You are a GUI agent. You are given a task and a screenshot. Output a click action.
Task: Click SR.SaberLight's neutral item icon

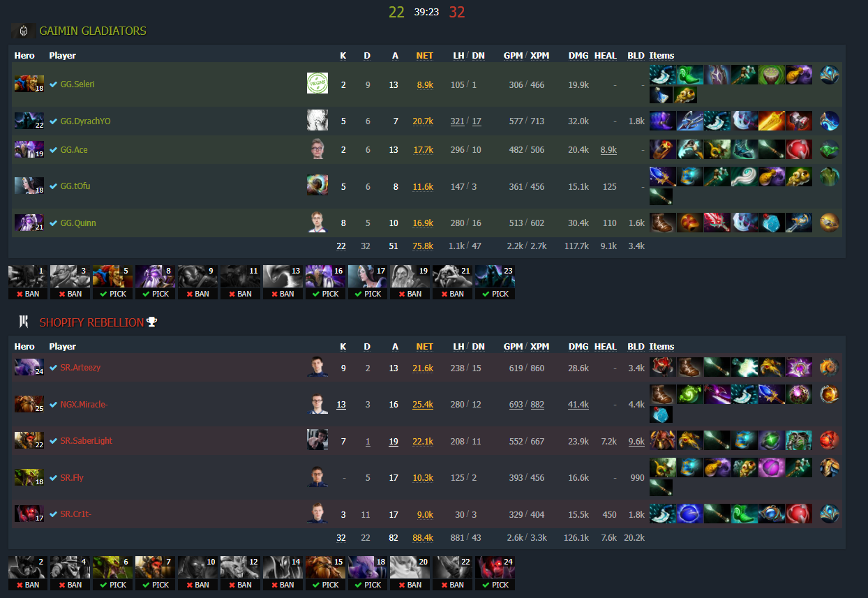click(x=830, y=440)
